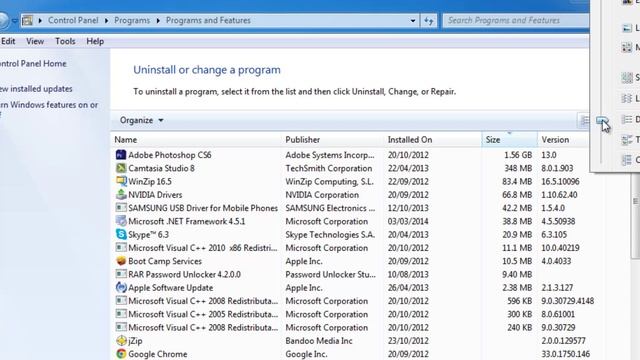Click the refresh button beside address bar
The width and height of the screenshot is (640, 360).
[x=429, y=20]
